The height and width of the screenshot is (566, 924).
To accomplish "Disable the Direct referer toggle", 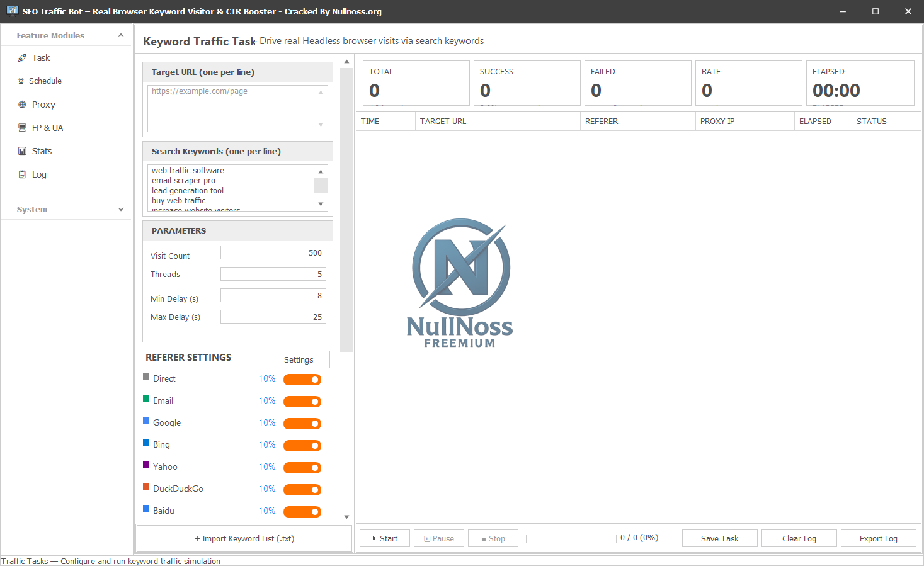I will pos(302,380).
